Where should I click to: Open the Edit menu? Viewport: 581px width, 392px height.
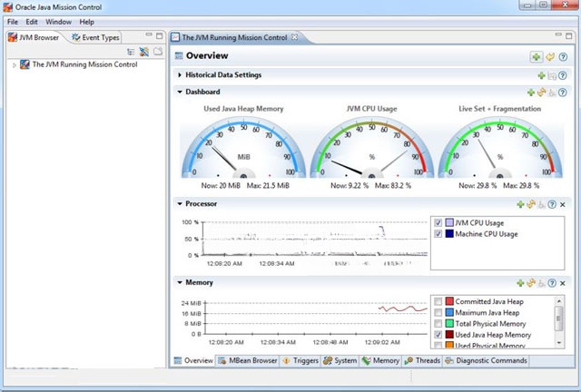click(x=32, y=22)
